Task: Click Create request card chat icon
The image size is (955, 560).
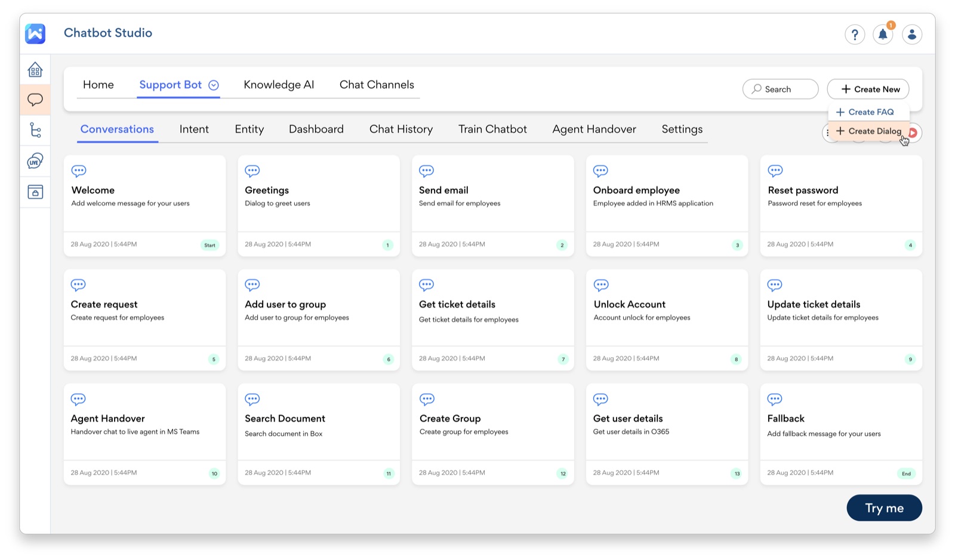Action: (x=78, y=285)
